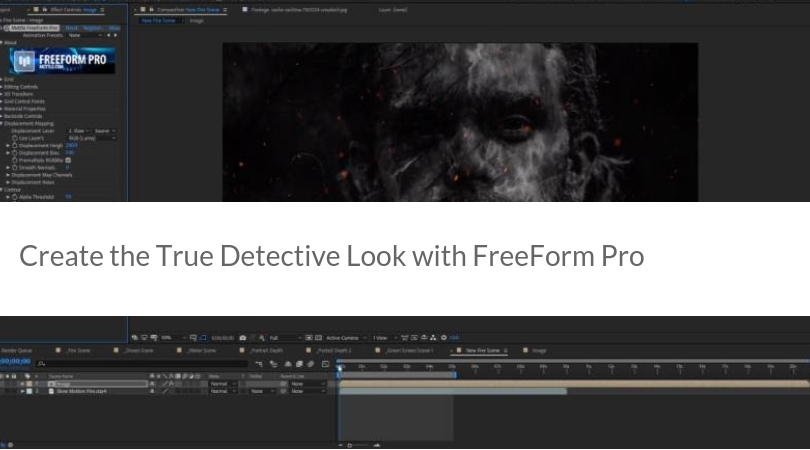This screenshot has width=810, height=450.
Task: Expand the 3D Transform group
Action: (2, 94)
